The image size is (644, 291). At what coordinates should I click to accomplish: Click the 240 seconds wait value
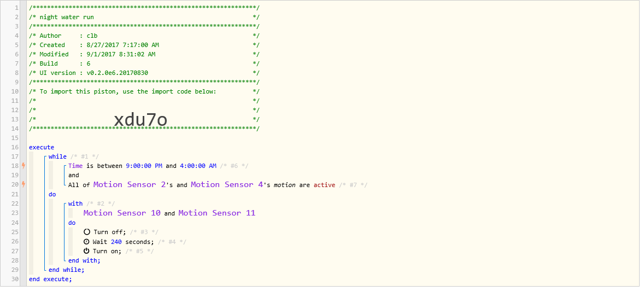click(116, 242)
